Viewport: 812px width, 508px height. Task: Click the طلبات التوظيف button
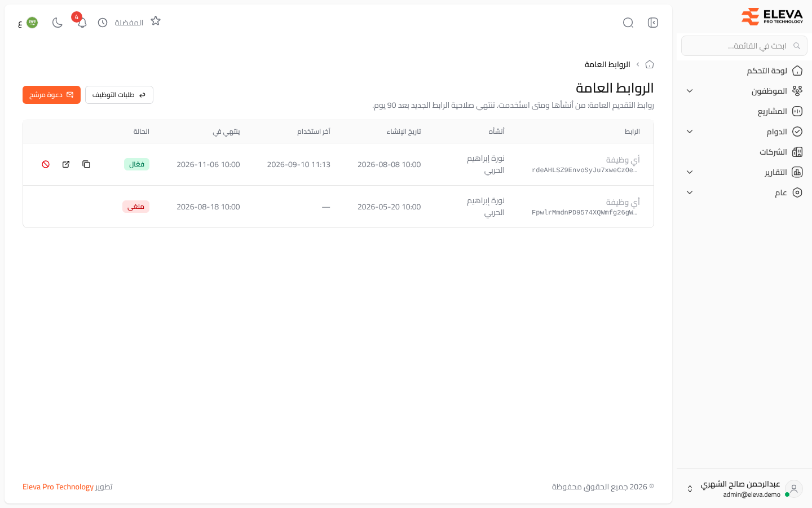tap(119, 95)
